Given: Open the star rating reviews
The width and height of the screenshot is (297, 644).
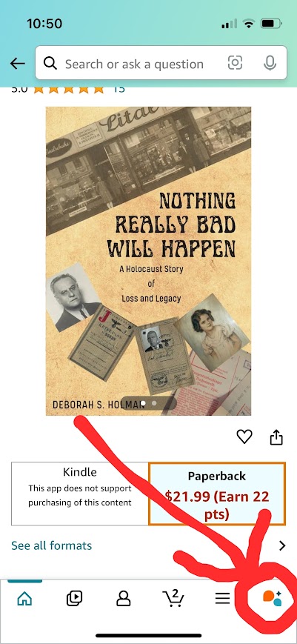Looking at the screenshot, I should click(68, 89).
